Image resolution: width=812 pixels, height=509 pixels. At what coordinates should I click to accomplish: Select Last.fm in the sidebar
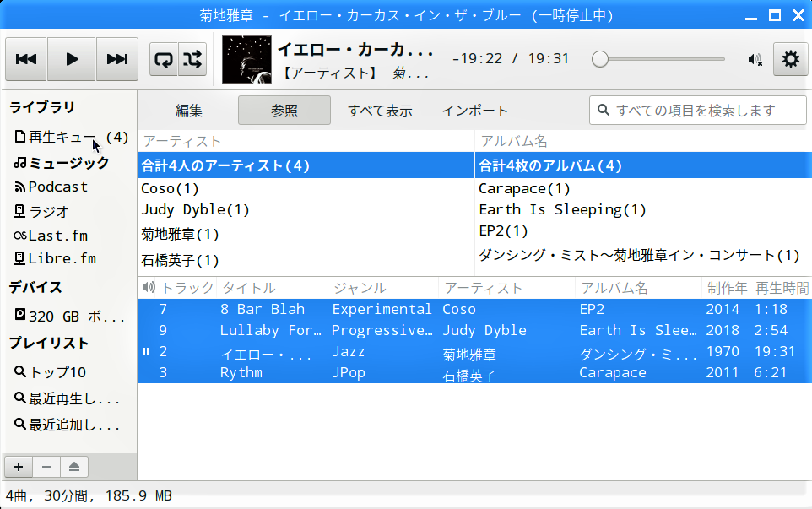(57, 236)
